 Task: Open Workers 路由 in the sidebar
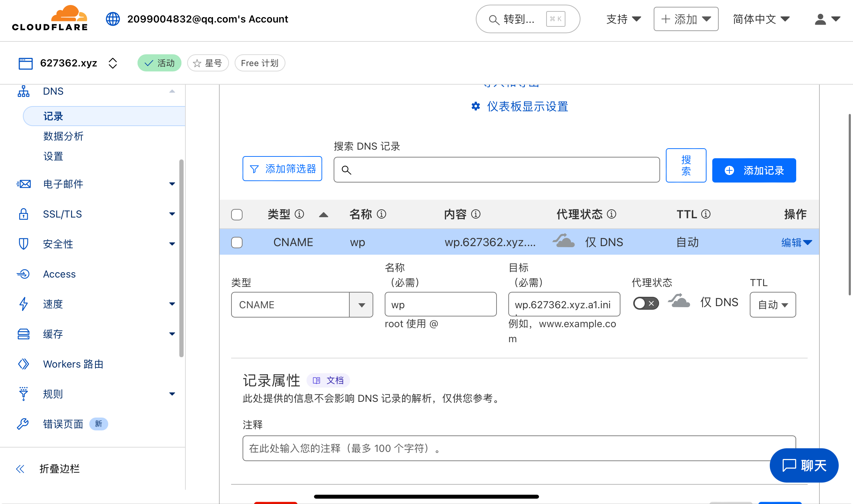tap(73, 364)
